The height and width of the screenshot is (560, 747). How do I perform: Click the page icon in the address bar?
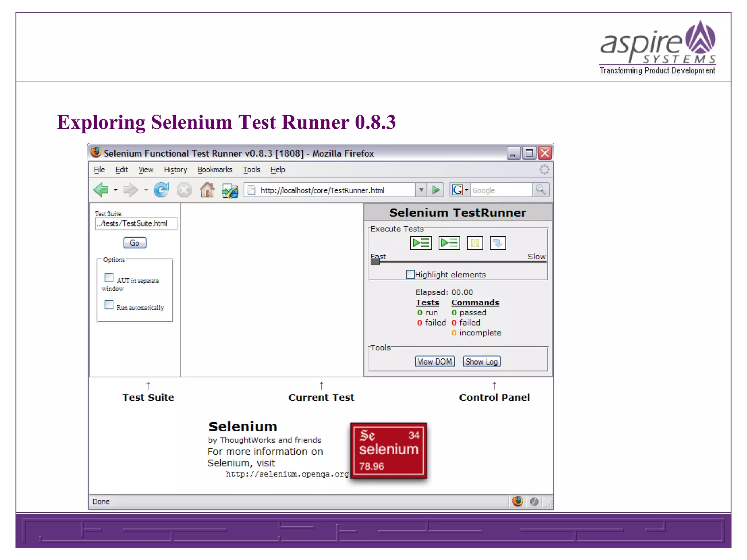pyautogui.click(x=251, y=190)
